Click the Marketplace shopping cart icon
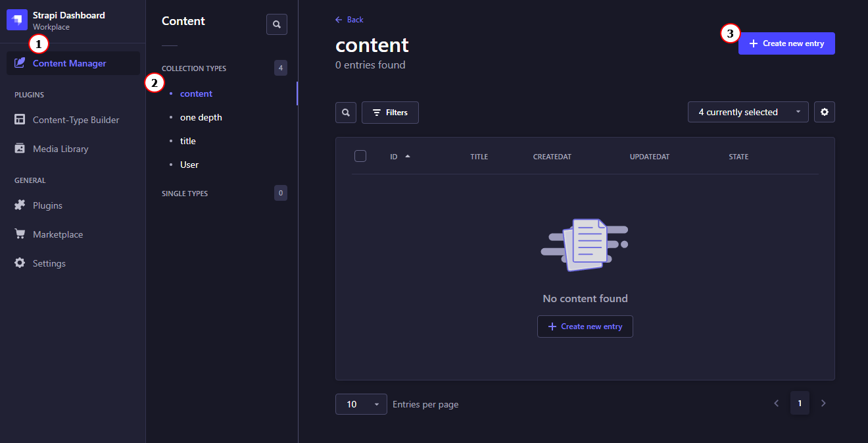The height and width of the screenshot is (443, 868). [x=20, y=234]
